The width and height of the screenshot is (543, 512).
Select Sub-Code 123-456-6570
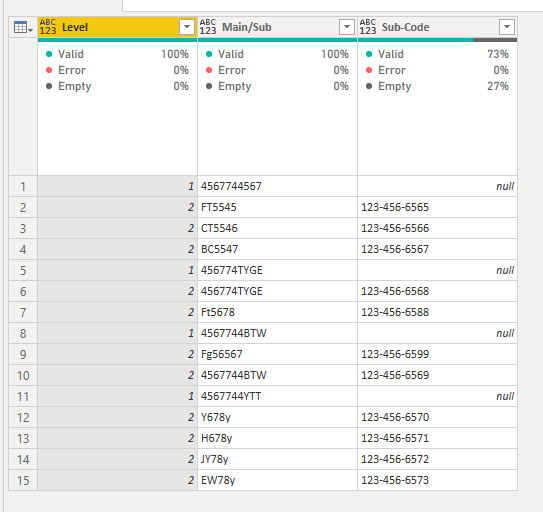(x=437, y=417)
